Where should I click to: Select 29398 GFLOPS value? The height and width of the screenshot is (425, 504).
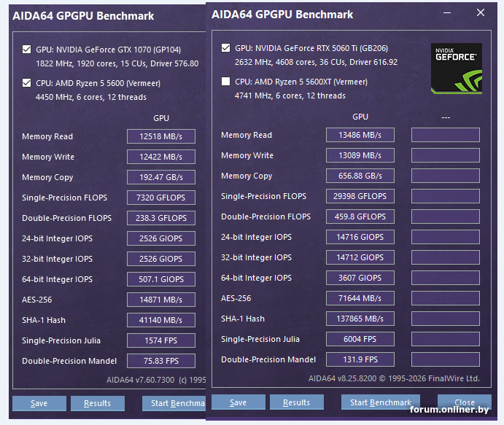tap(360, 196)
